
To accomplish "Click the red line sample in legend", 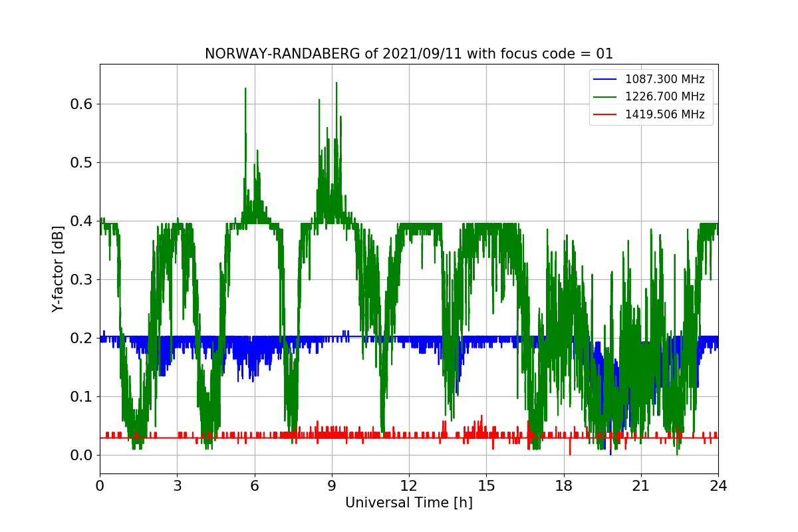I will coord(605,114).
